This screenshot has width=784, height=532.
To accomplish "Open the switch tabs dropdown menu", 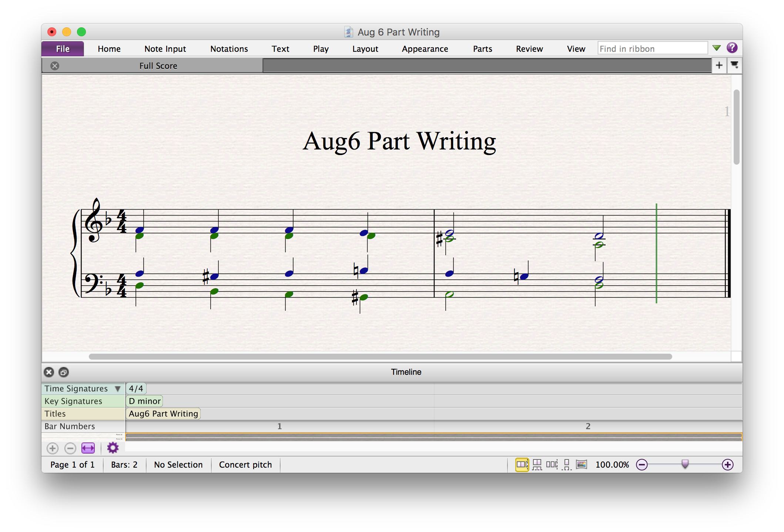I will click(734, 65).
